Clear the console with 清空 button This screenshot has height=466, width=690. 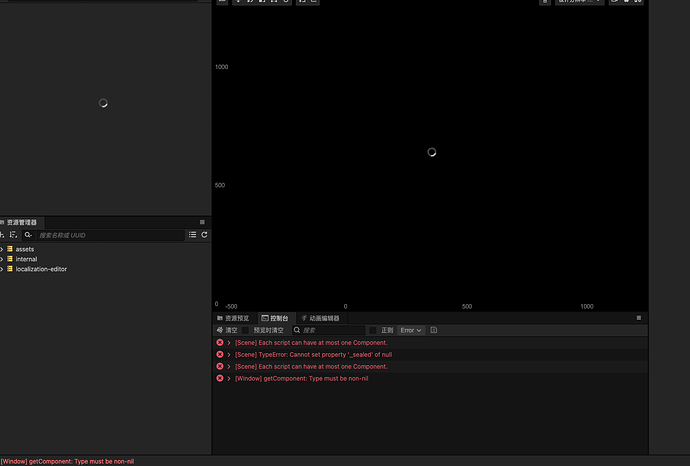tap(227, 330)
